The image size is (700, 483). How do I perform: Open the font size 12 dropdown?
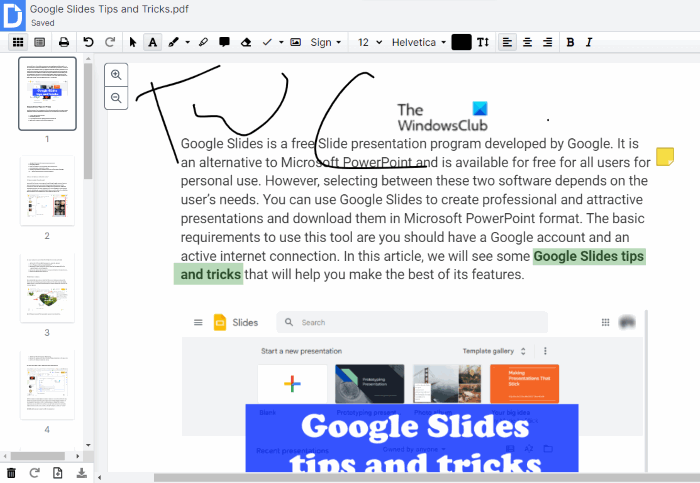click(370, 42)
